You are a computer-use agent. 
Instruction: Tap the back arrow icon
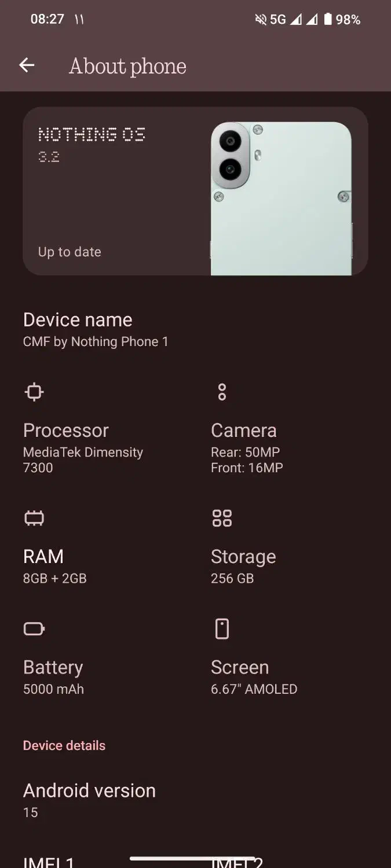pos(27,65)
